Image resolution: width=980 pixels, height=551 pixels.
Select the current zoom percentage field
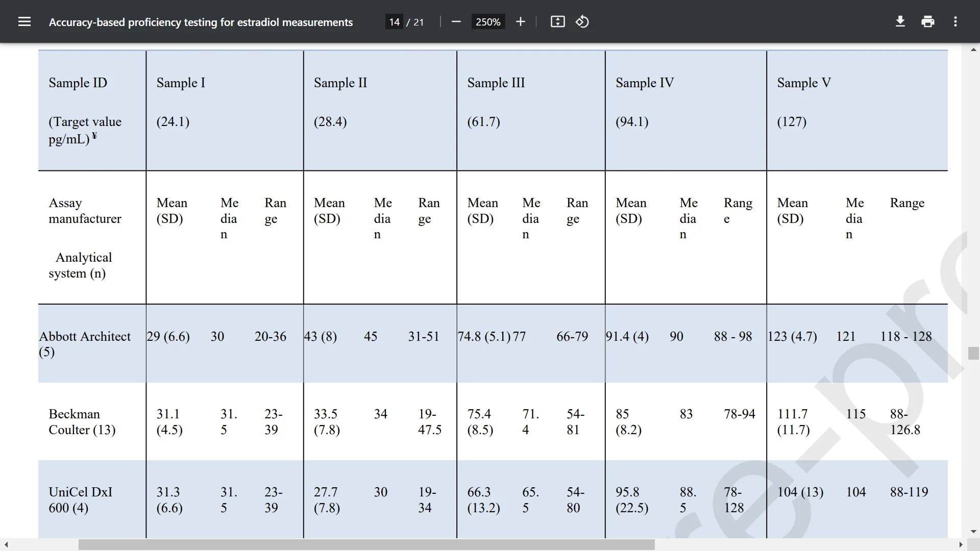[x=488, y=21]
